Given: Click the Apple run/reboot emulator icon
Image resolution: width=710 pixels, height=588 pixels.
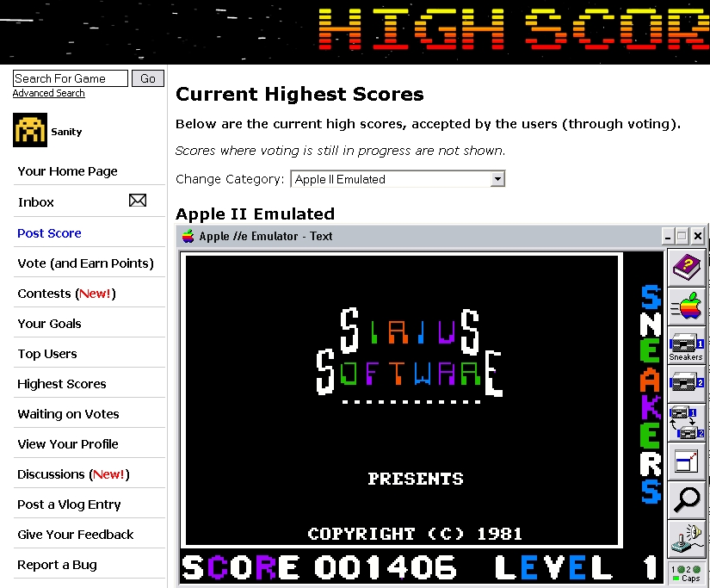Looking at the screenshot, I should pos(686,306).
